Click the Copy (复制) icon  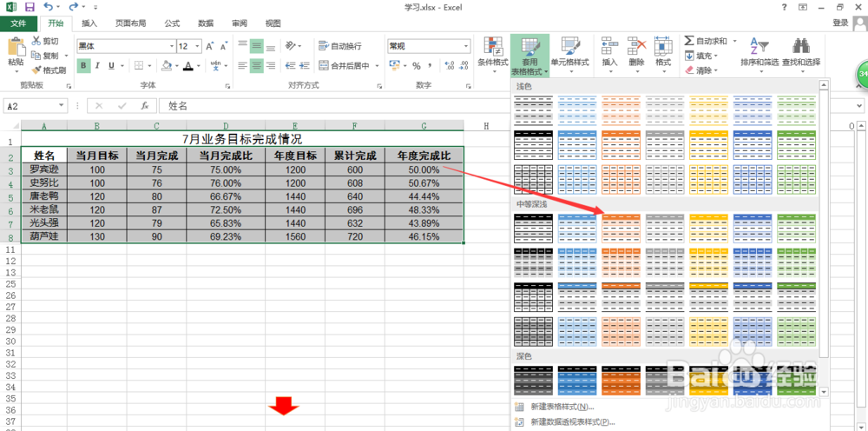[36, 56]
